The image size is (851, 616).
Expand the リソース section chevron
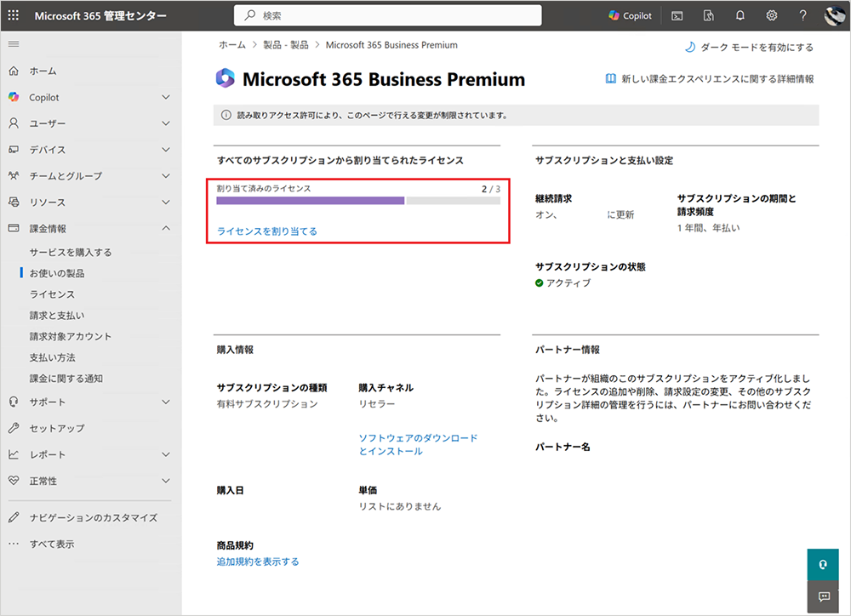coord(166,202)
